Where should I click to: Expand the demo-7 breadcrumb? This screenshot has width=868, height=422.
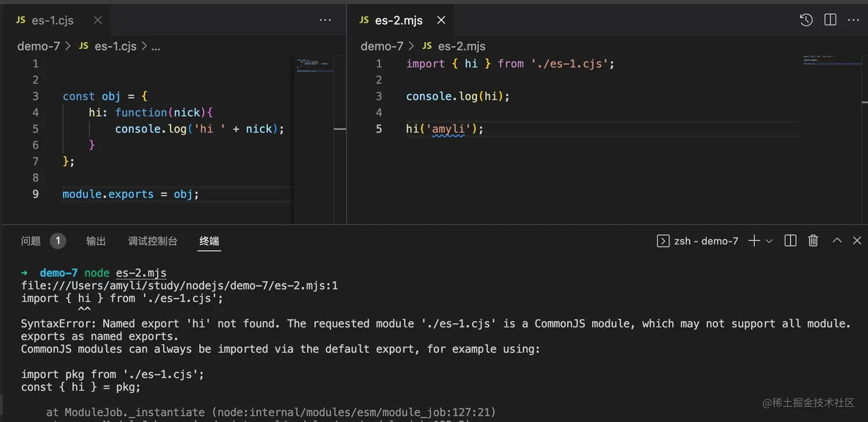tap(38, 46)
